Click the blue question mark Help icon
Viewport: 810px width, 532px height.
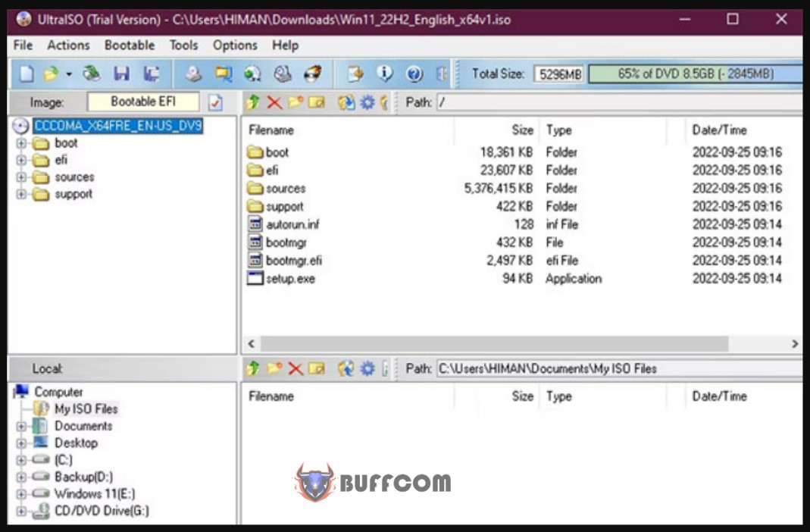414,74
